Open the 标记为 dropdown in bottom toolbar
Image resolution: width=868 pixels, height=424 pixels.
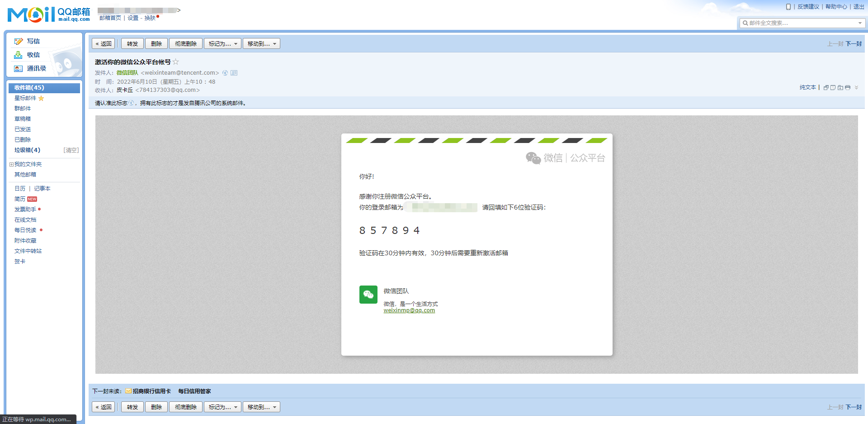coord(222,407)
